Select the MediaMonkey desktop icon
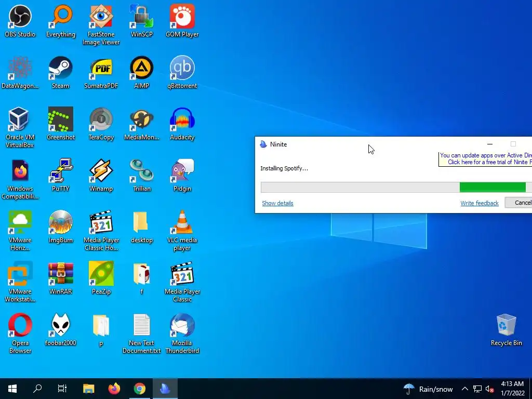This screenshot has width=532, height=399. (142, 124)
